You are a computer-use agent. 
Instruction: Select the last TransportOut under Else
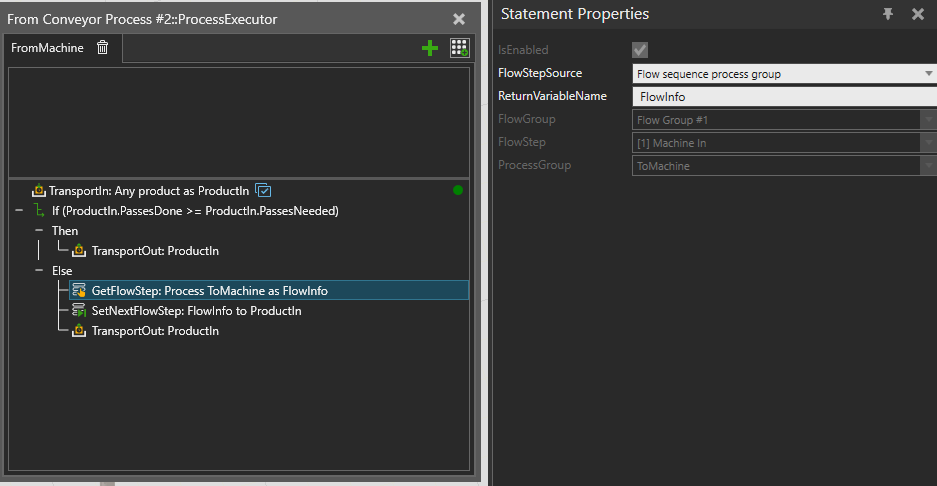155,331
